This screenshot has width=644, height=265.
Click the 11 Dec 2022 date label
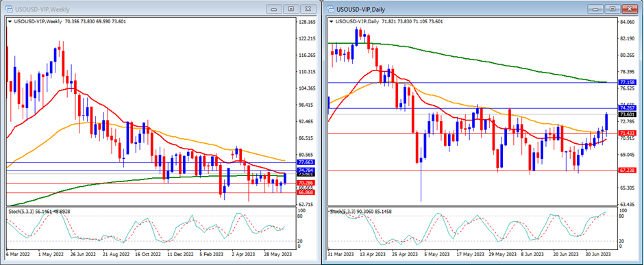tap(181, 254)
